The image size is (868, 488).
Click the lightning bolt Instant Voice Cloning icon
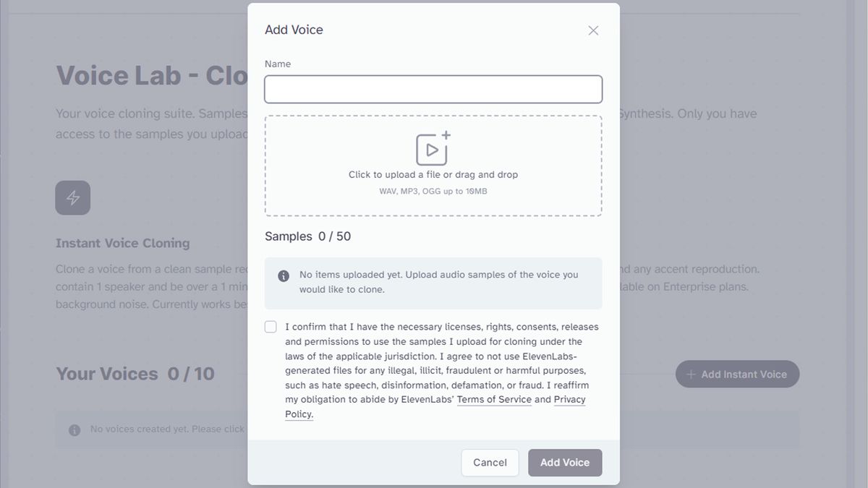pos(73,198)
